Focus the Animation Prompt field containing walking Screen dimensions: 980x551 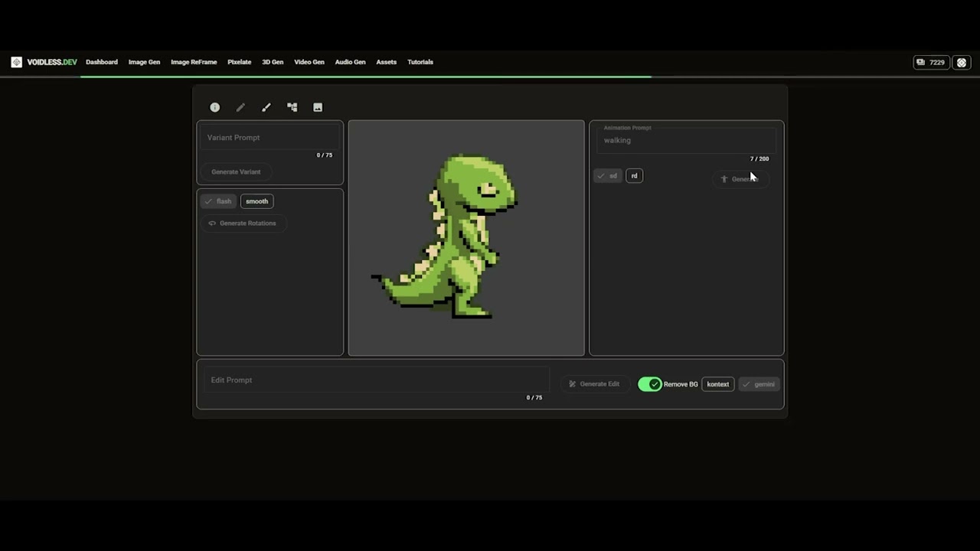[x=686, y=139]
